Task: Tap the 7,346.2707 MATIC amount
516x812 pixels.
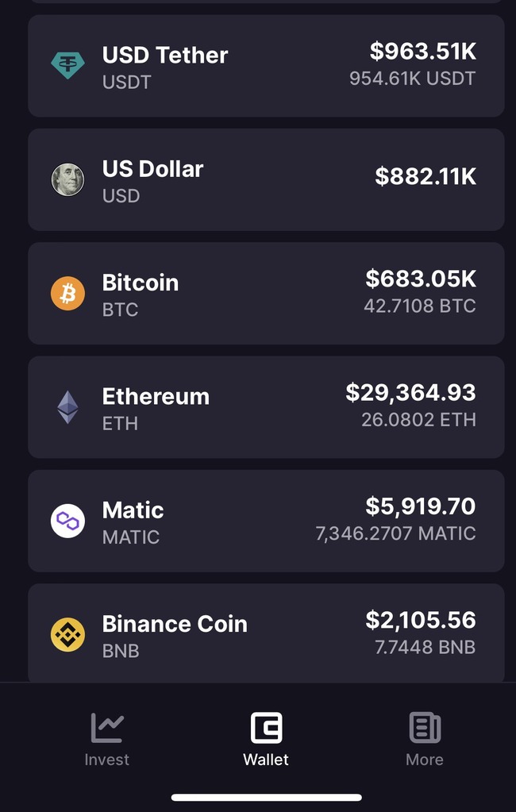Action: 395,533
